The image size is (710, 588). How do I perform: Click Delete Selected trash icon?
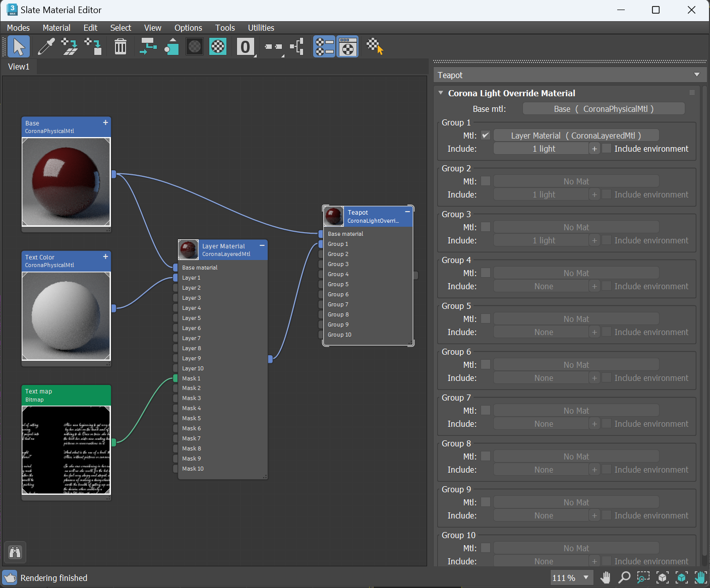(121, 47)
